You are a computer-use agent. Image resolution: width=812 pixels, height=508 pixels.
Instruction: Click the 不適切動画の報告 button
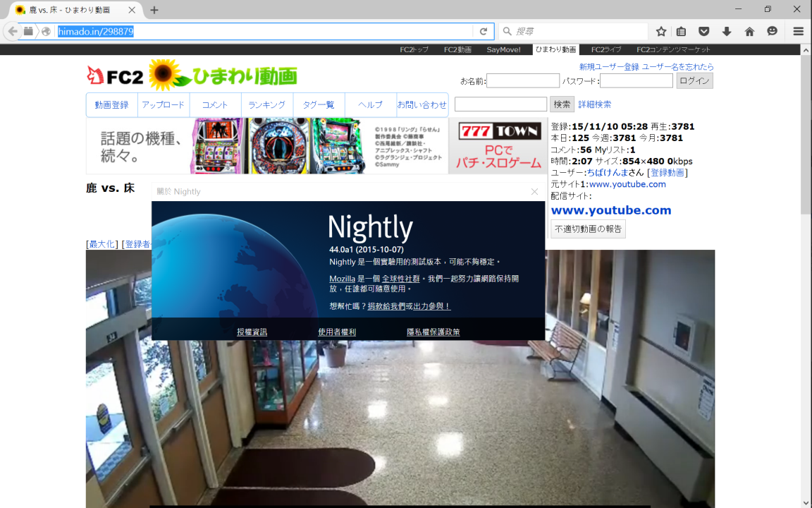point(588,229)
